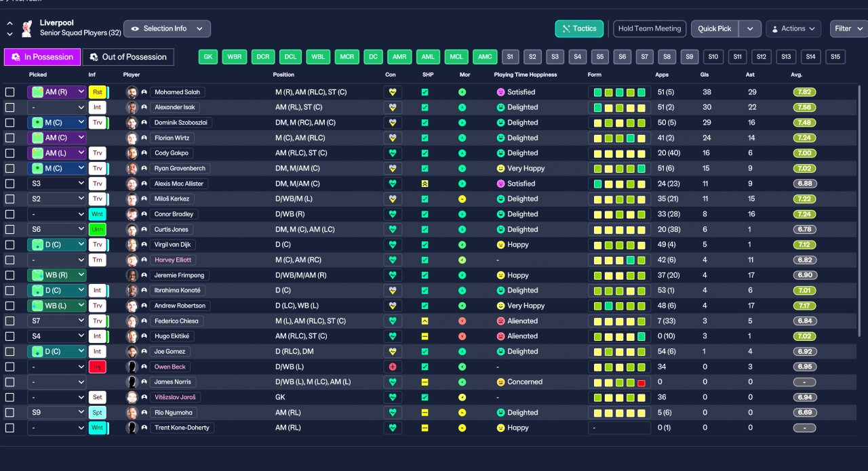
Task: Open the Selection Info dropdown
Action: [x=167, y=28]
